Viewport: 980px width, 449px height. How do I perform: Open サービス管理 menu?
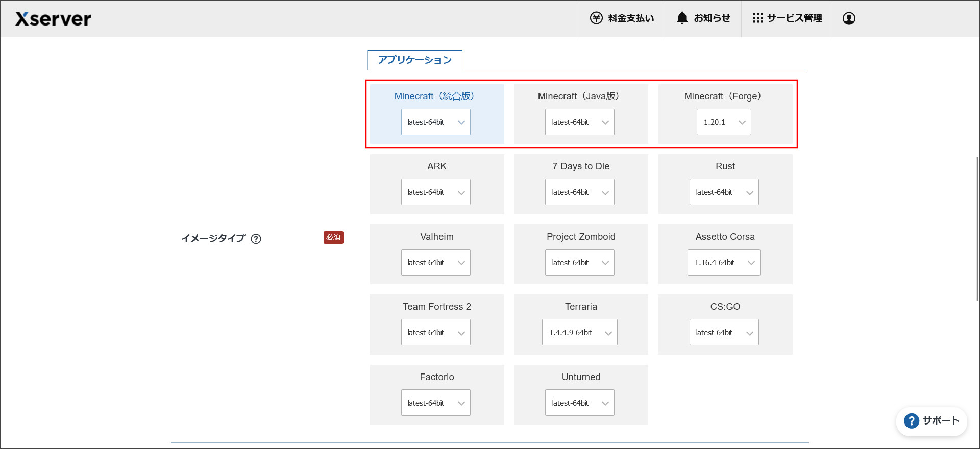(787, 18)
